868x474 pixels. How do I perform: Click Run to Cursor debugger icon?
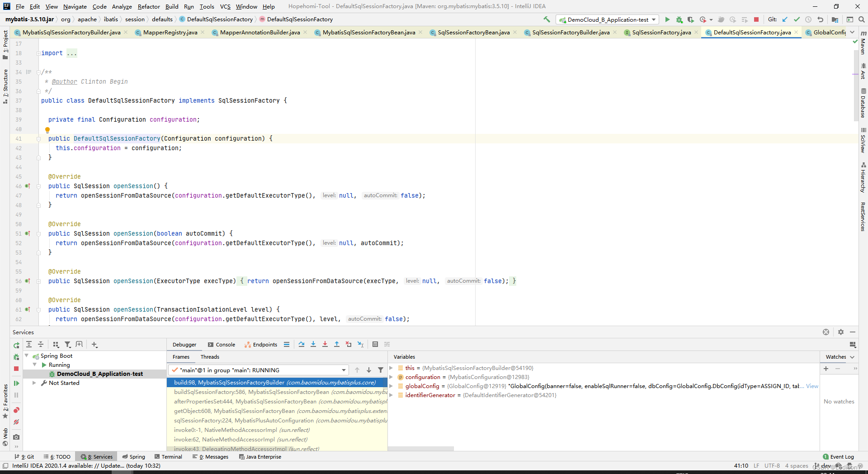[x=360, y=345]
